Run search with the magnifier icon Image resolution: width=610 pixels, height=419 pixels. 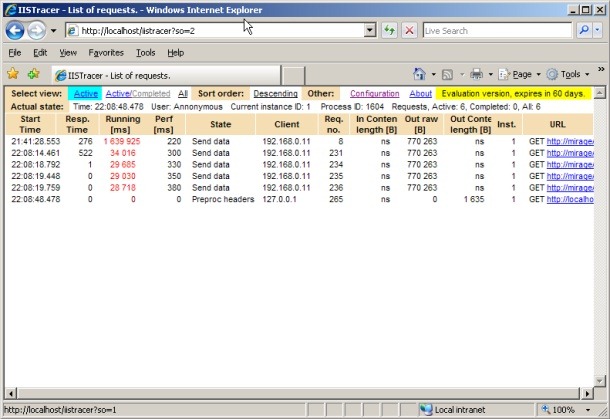pyautogui.click(x=584, y=30)
